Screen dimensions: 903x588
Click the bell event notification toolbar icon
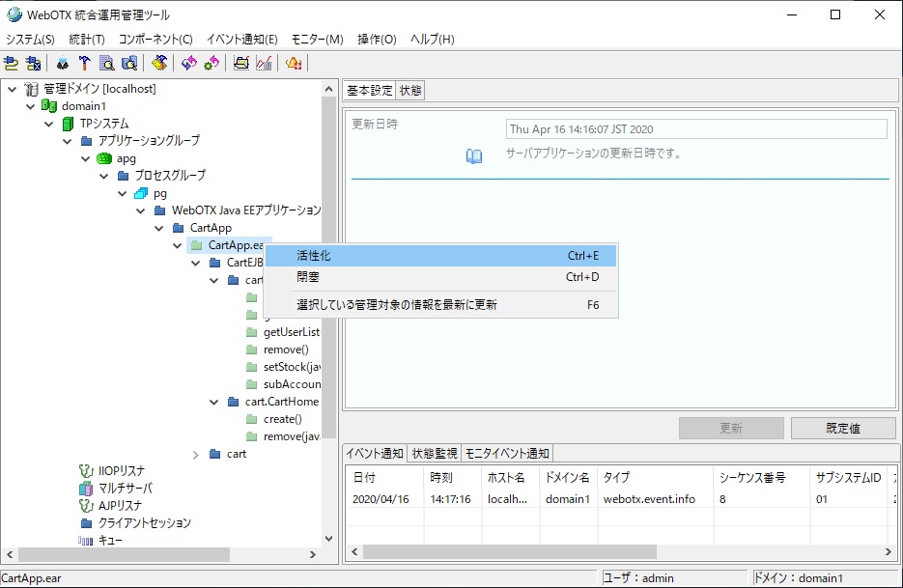pyautogui.click(x=294, y=64)
